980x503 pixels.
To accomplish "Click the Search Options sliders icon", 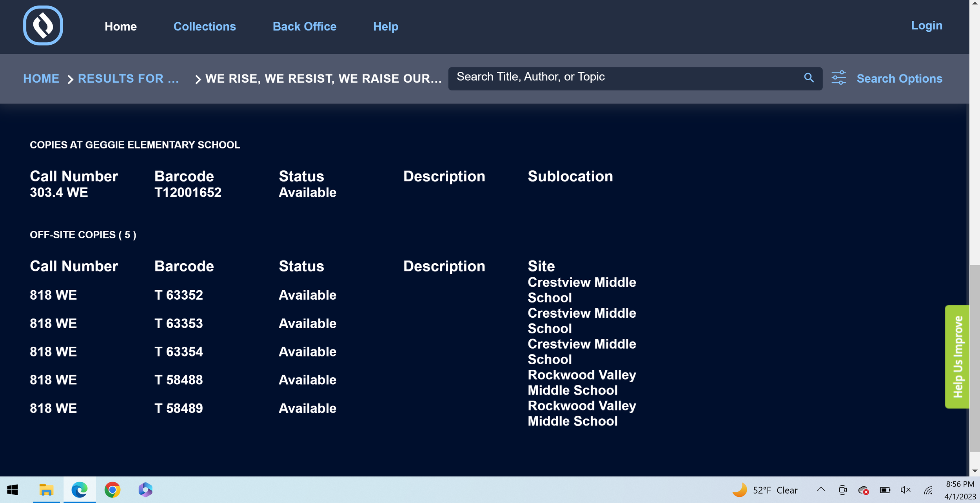I will [x=838, y=78].
